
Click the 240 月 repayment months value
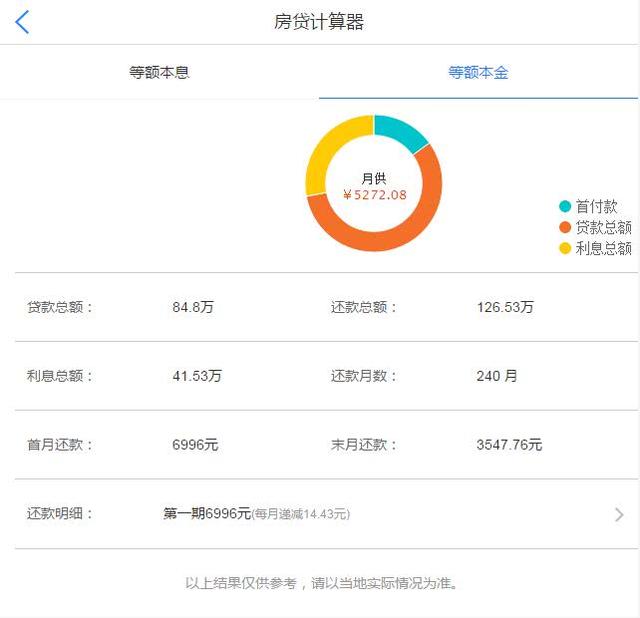497,376
